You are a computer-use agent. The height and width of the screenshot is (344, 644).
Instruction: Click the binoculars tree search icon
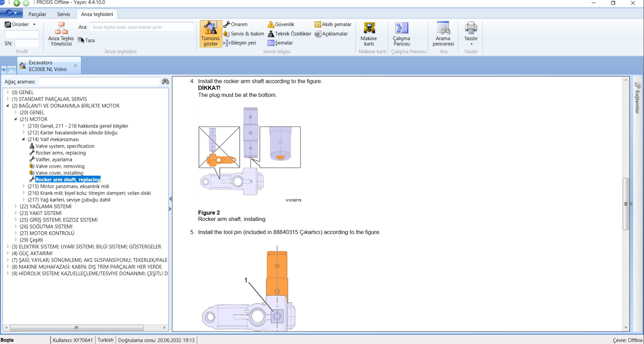point(165,81)
